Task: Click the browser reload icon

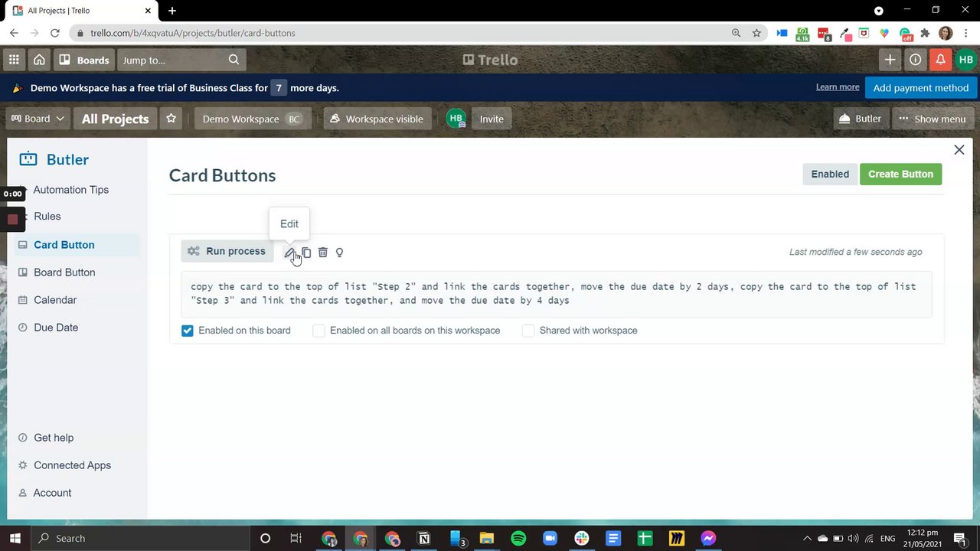Action: 55,33
